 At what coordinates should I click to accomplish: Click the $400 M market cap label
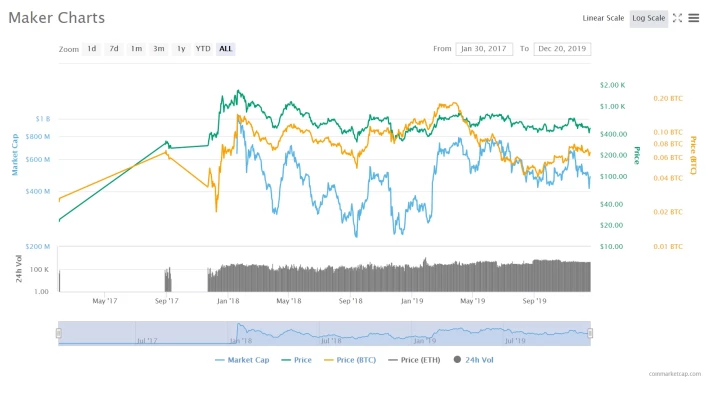38,191
